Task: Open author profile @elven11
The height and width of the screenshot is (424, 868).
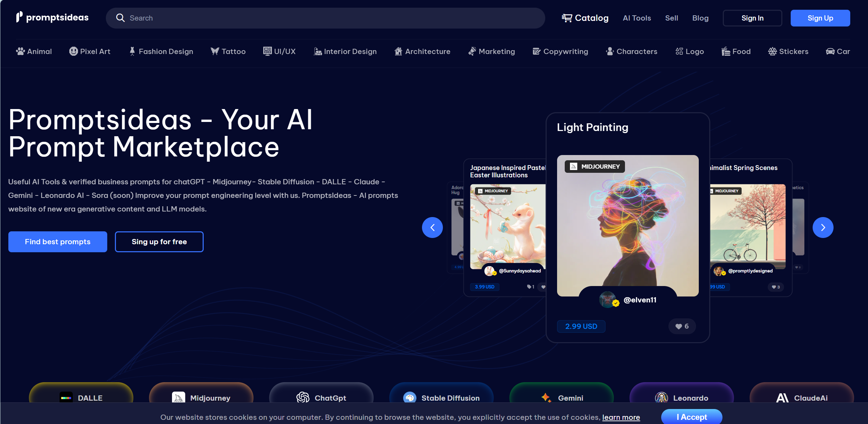Action: tap(640, 300)
